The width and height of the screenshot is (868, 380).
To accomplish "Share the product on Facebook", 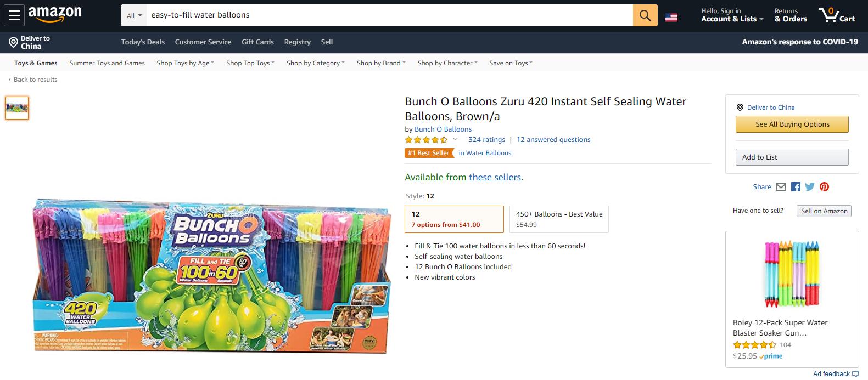I will [795, 186].
